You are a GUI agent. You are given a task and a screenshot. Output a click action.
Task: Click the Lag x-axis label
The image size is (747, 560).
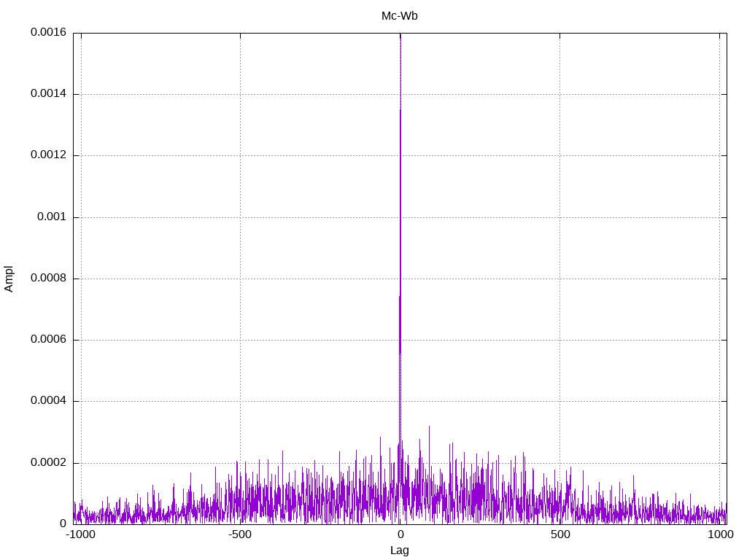tap(400, 551)
